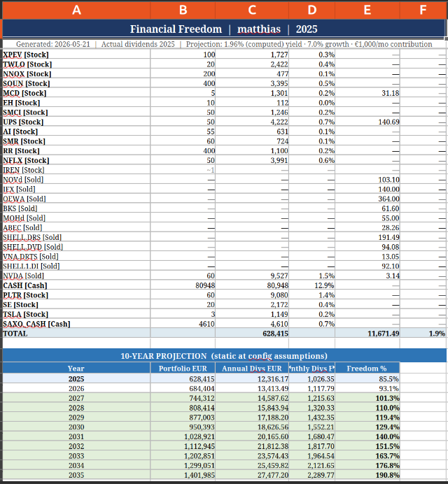Select the CASH [Cash] cell
Screen dimensions: 448x484
pyautogui.click(x=76, y=285)
